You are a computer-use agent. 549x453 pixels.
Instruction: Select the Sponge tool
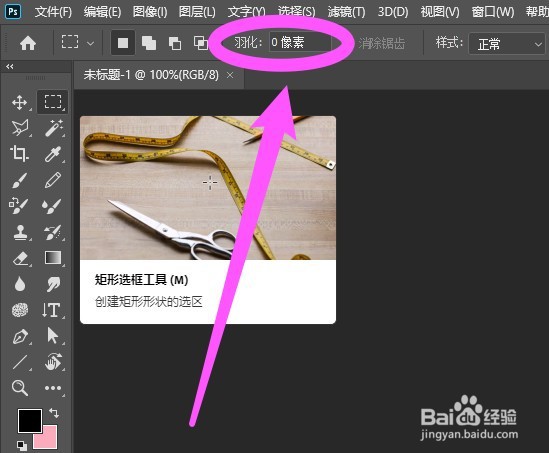(20, 310)
